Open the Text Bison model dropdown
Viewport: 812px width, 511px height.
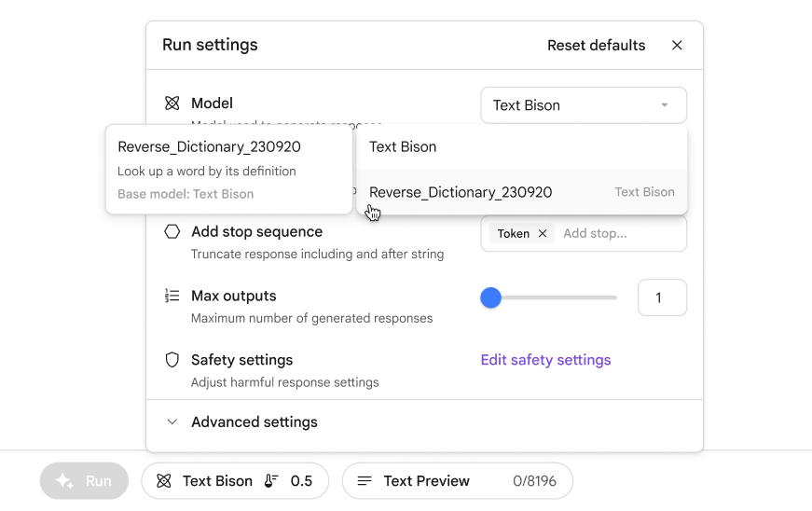(584, 105)
